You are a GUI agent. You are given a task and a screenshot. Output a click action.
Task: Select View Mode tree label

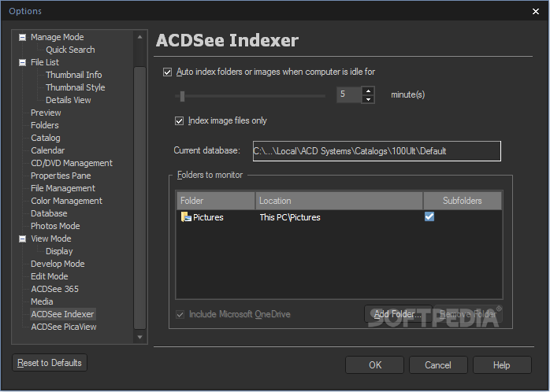coord(51,239)
